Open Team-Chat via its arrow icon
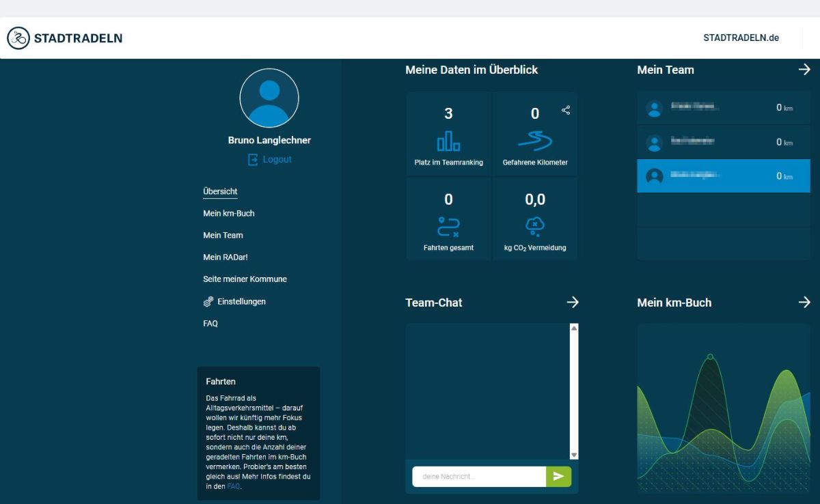820x504 pixels. click(x=573, y=303)
